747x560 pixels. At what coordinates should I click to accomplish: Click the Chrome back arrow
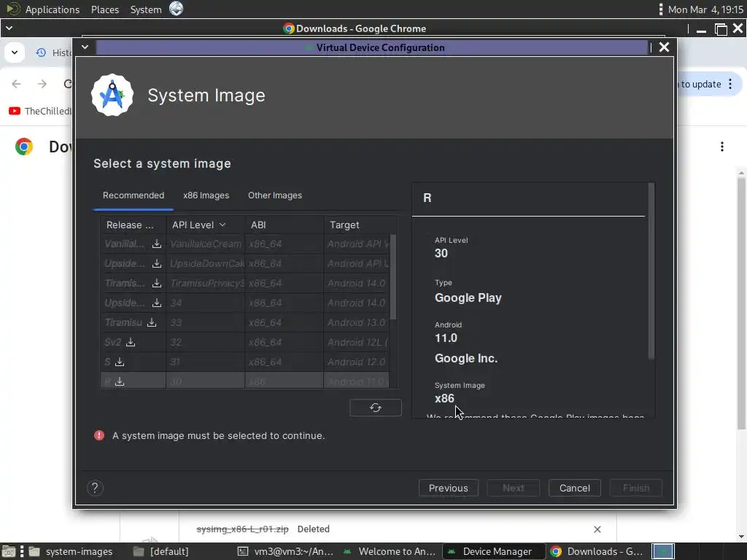coord(16,84)
